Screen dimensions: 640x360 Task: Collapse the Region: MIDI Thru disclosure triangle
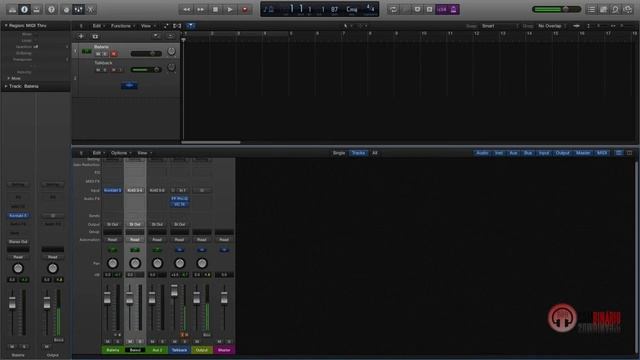6,26
